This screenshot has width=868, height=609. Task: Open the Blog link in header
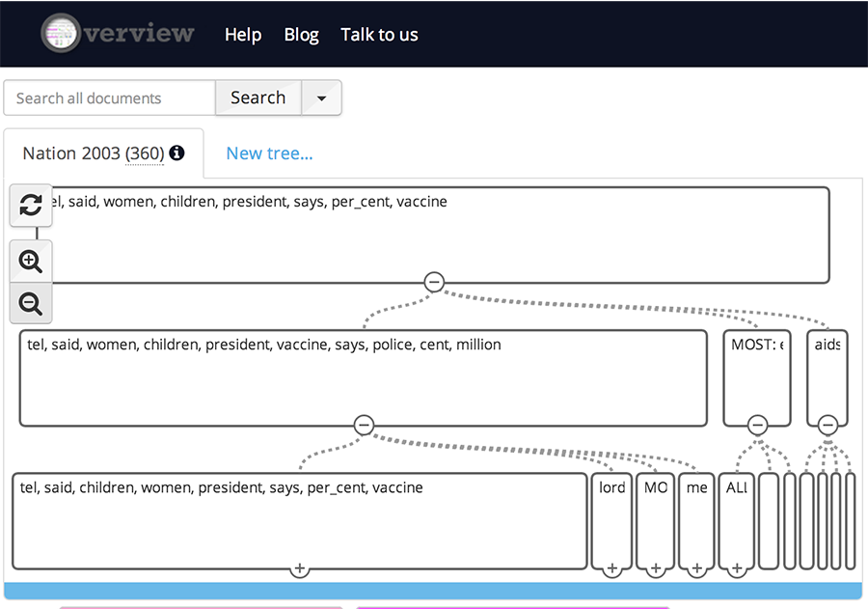coord(301,35)
